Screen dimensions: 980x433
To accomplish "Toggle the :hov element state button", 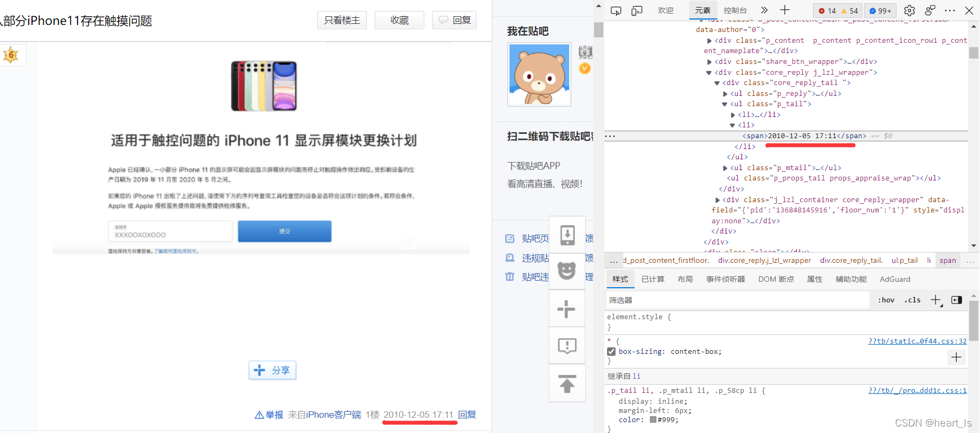I will coord(886,300).
